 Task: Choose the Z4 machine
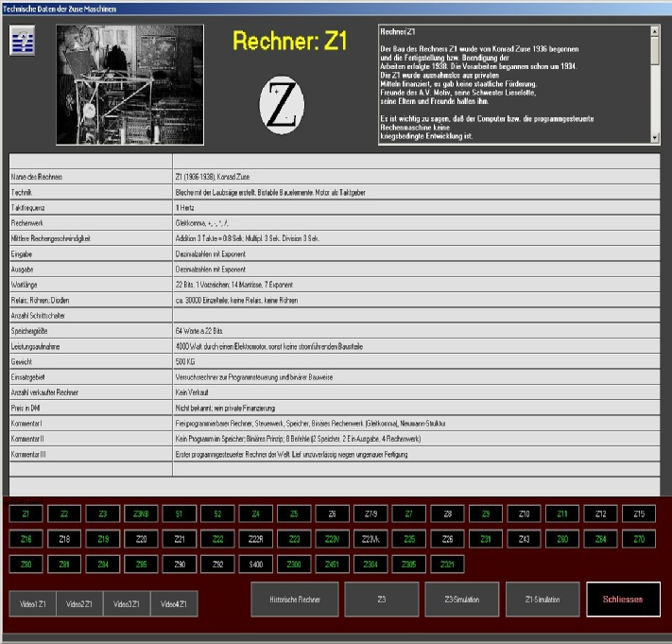[255, 514]
